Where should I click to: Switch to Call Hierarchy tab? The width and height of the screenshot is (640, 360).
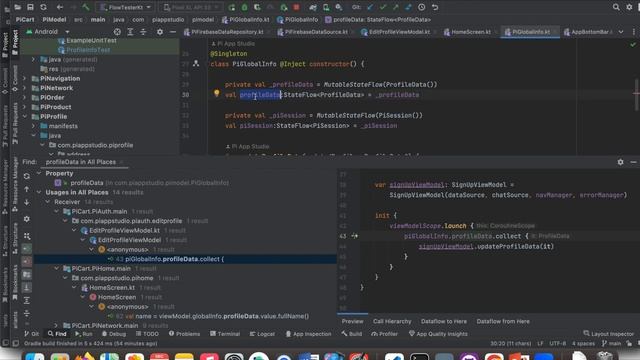point(392,321)
